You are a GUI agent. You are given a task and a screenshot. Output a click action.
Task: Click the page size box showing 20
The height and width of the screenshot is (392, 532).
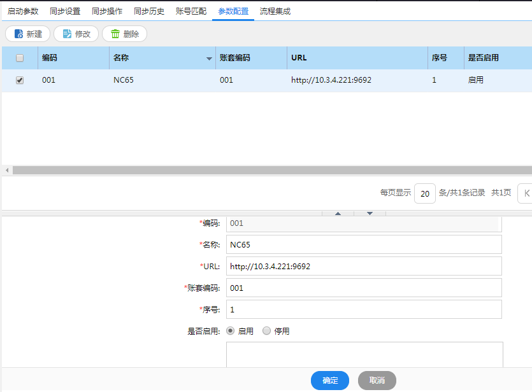click(x=425, y=193)
